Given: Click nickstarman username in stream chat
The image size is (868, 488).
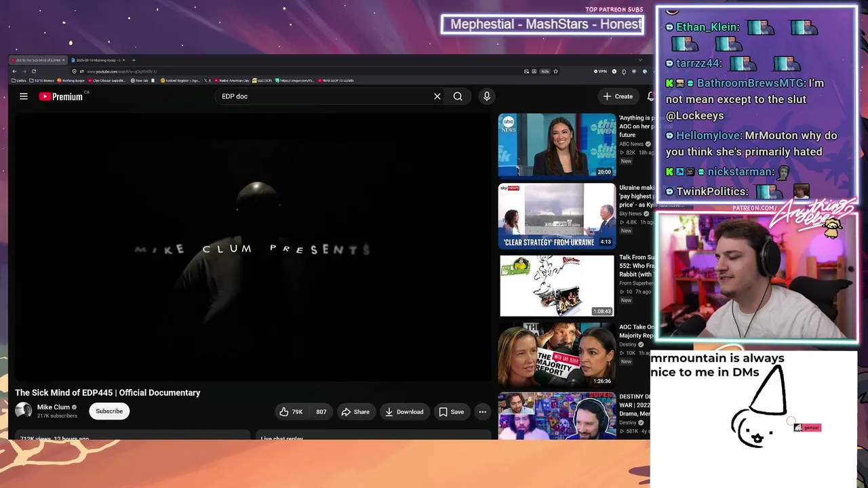Looking at the screenshot, I should pos(741,172).
